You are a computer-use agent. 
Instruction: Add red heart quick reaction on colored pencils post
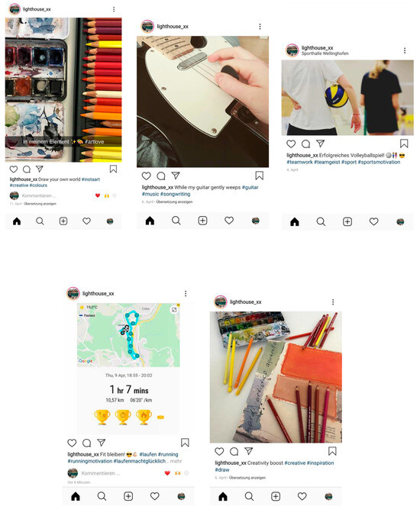point(98,195)
